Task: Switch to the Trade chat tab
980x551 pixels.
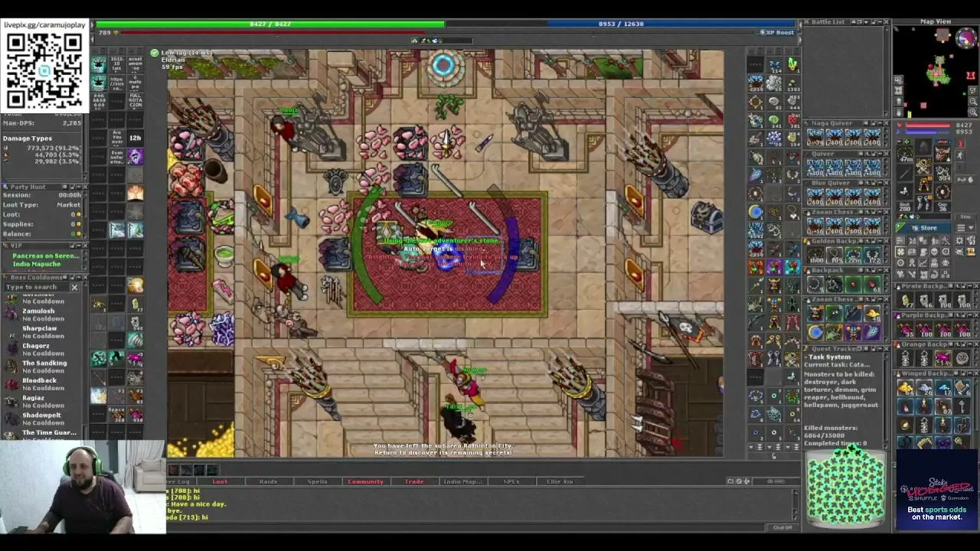Action: pos(414,481)
